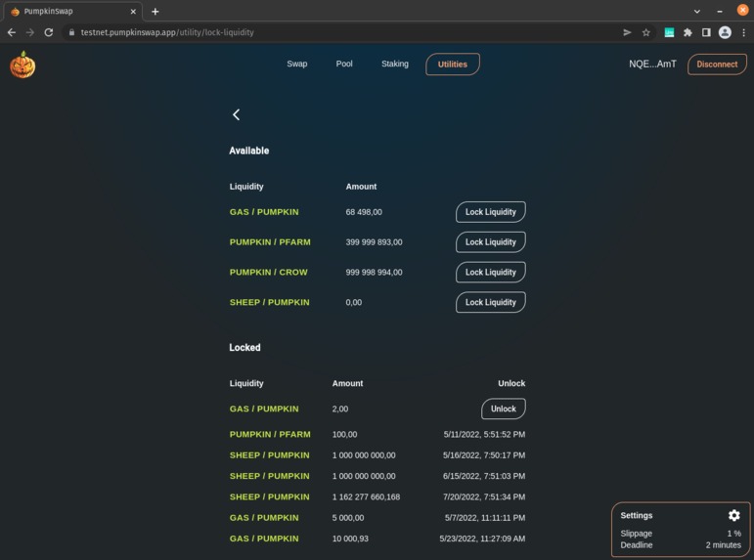Click amount 1 162 277 660,168
The height and width of the screenshot is (560, 754).
click(366, 497)
